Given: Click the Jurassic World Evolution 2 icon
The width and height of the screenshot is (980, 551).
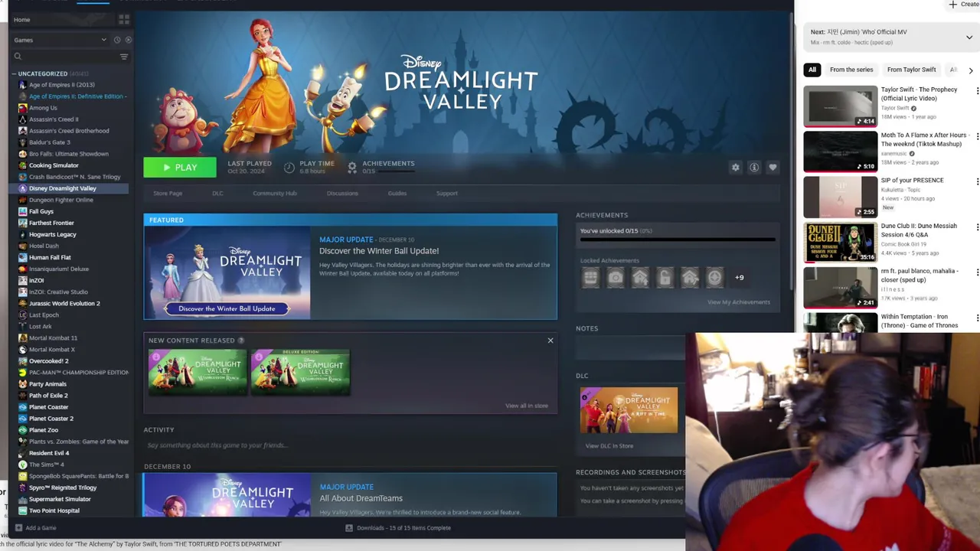Looking at the screenshot, I should coord(22,303).
